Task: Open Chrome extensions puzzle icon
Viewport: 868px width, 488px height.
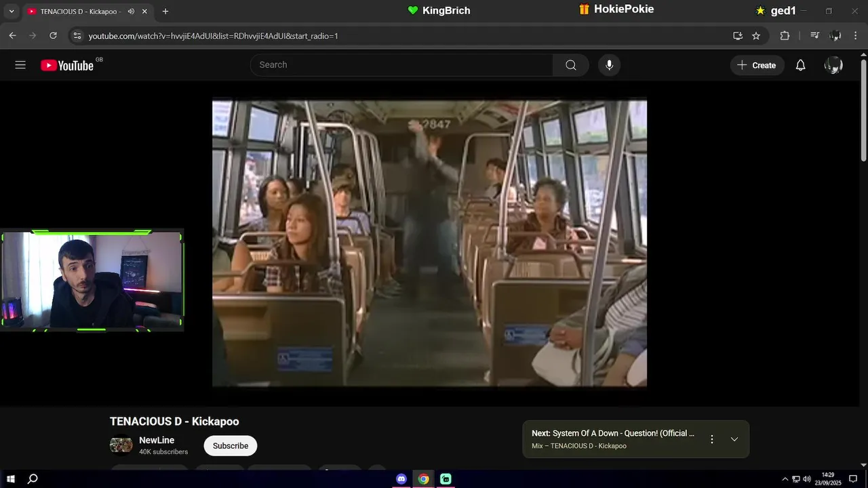Action: (x=785, y=36)
